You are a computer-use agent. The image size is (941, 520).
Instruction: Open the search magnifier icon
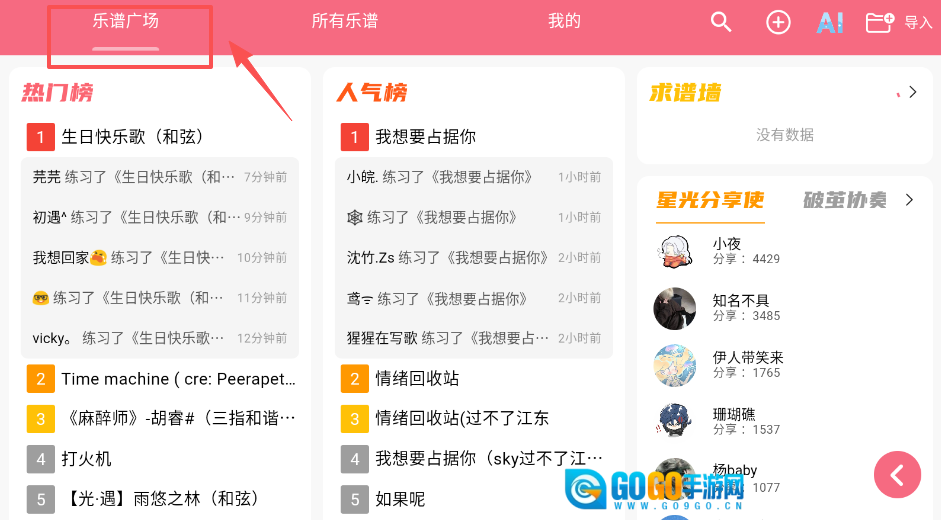(x=721, y=22)
